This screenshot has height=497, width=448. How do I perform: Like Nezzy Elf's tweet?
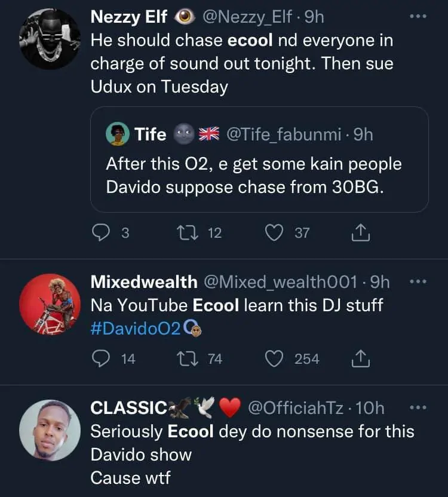point(274,233)
